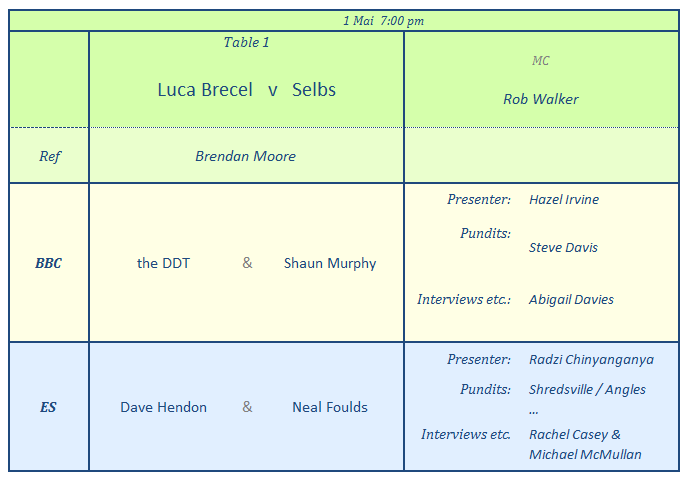
Task: Click on 'Michael McMullan' name
Action: coord(585,455)
